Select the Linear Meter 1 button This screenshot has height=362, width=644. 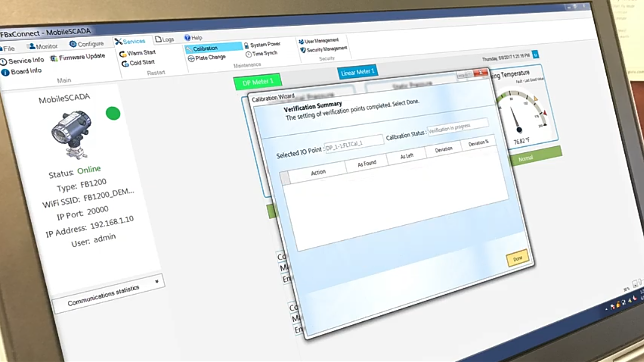click(357, 72)
